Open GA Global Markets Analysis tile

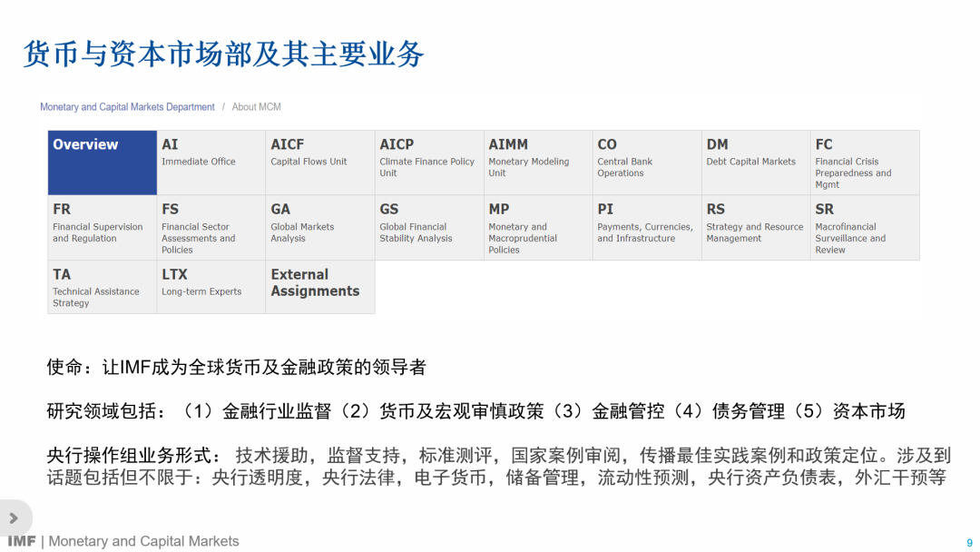319,228
